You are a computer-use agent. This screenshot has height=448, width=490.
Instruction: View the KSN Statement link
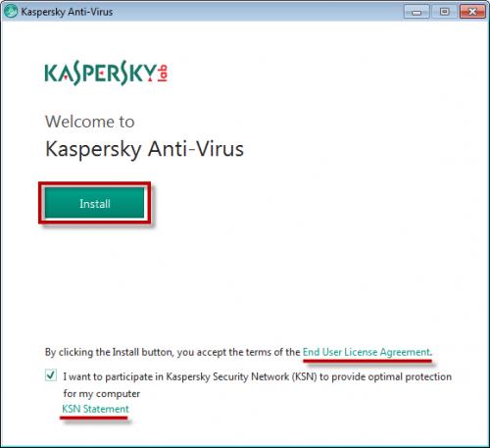95,409
